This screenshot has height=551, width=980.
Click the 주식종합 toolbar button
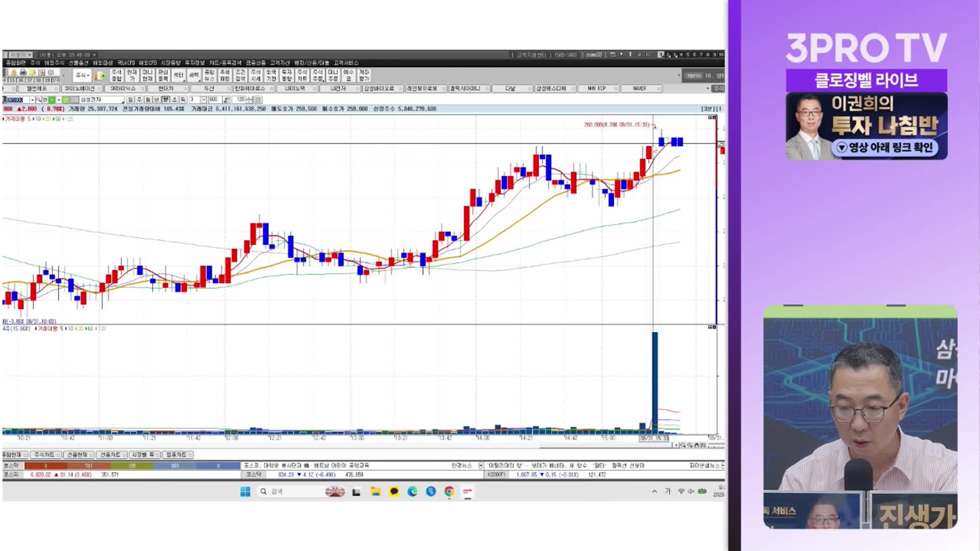click(x=117, y=76)
